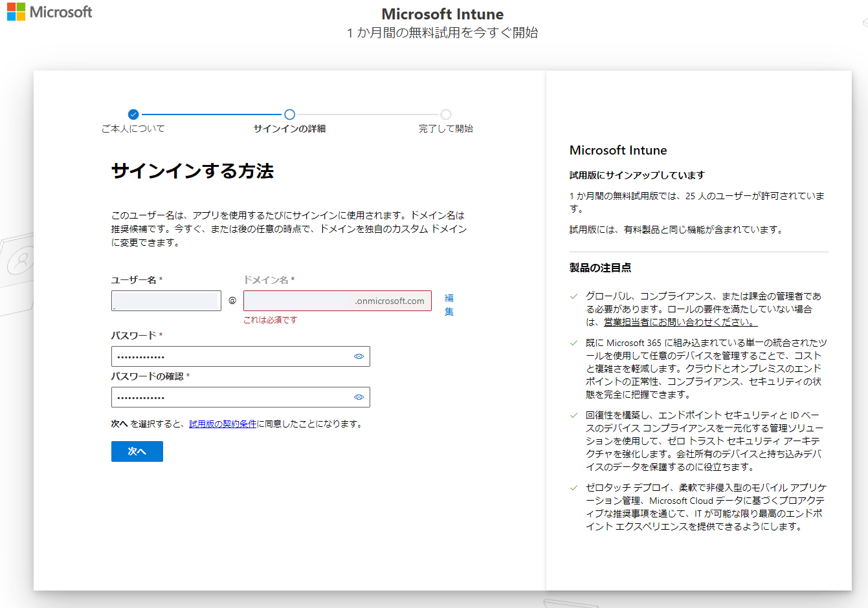
Task: Click the blue 次へ button
Action: (137, 451)
